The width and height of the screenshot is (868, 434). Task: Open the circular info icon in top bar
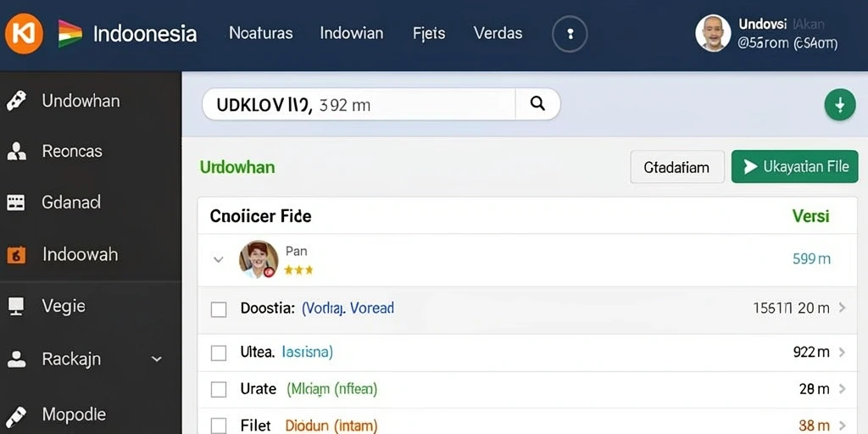click(570, 34)
